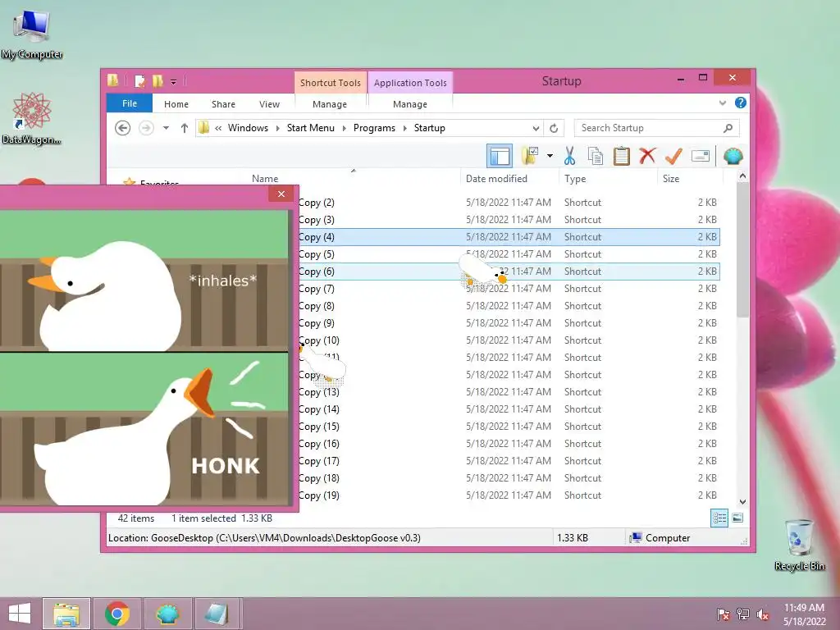
Task: Open the Home ribbon tab
Action: [x=176, y=104]
